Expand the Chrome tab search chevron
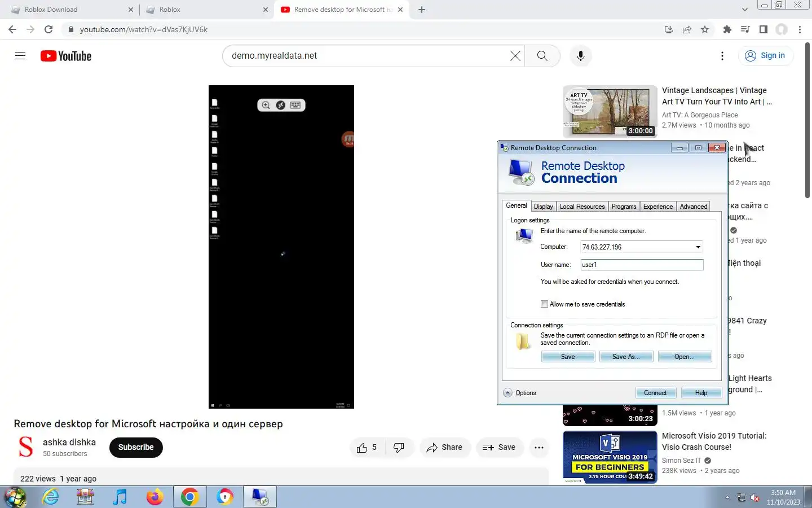Viewport: 812px width, 508px height. coord(744,9)
